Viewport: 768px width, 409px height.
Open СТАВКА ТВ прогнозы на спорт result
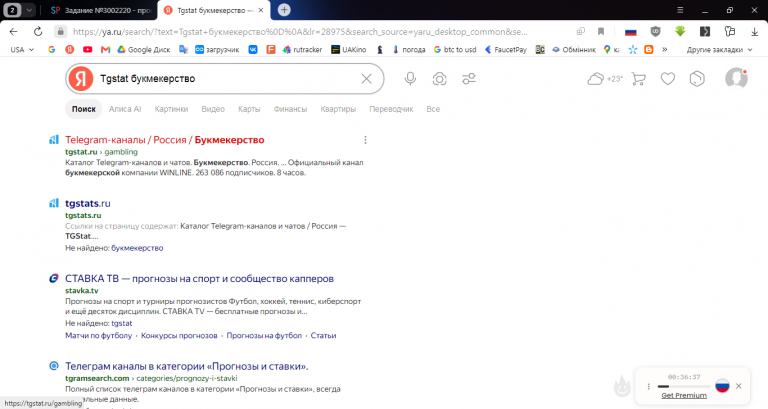tap(199, 278)
